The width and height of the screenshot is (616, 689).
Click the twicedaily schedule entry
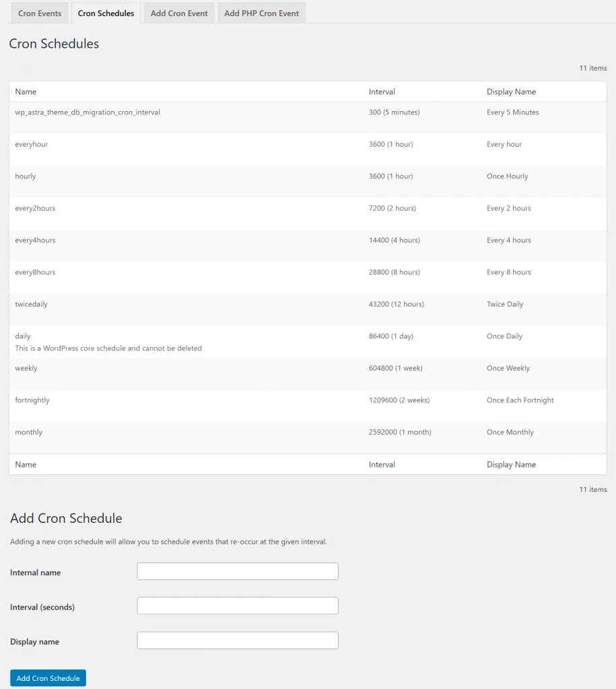tap(31, 303)
